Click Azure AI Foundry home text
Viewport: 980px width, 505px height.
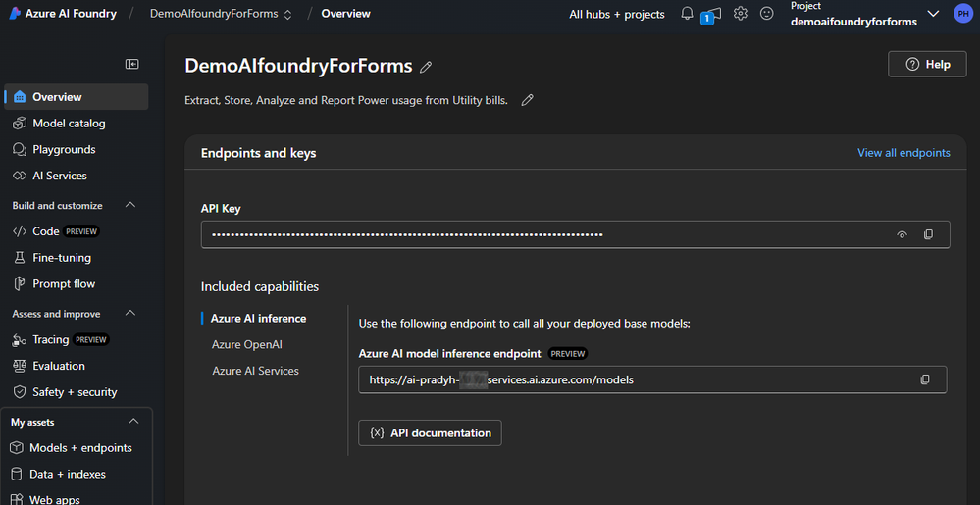pyautogui.click(x=71, y=14)
